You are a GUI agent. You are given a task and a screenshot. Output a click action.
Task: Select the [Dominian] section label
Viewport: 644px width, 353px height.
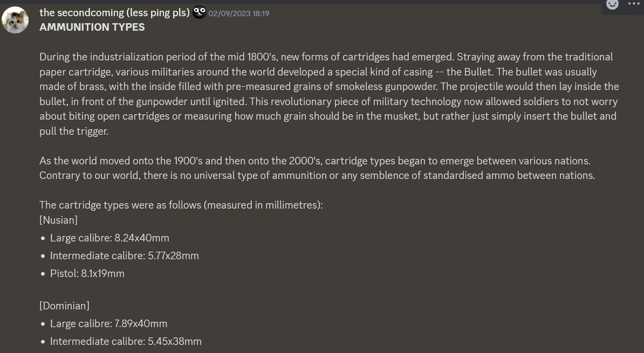click(64, 306)
